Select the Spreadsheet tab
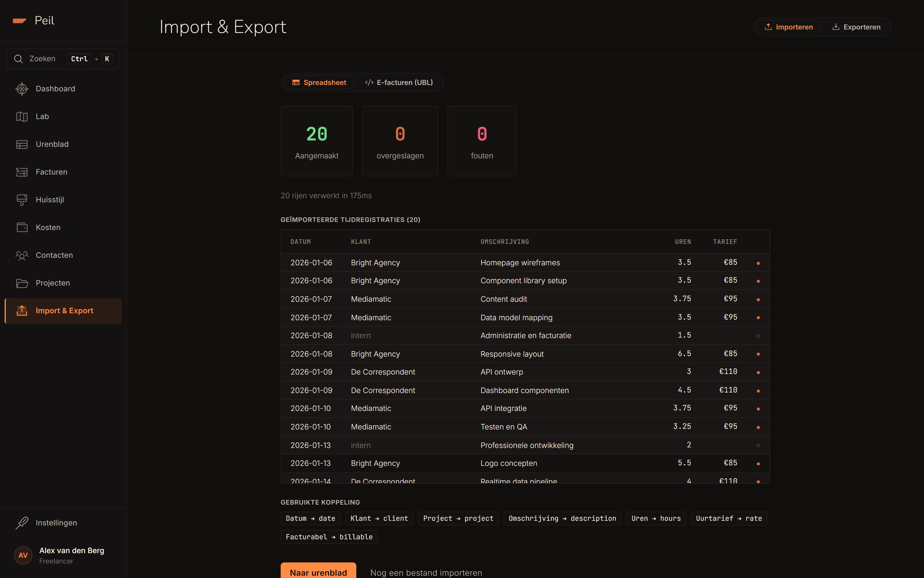The height and width of the screenshot is (578, 924). [x=319, y=83]
